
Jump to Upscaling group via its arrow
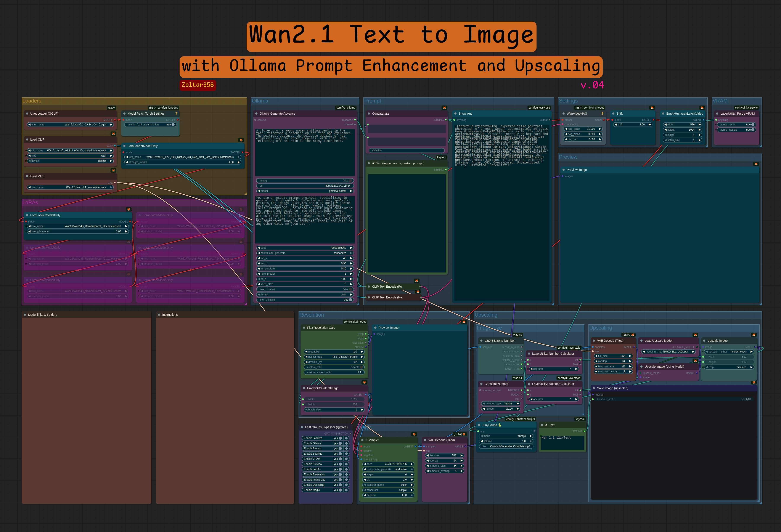(346, 485)
